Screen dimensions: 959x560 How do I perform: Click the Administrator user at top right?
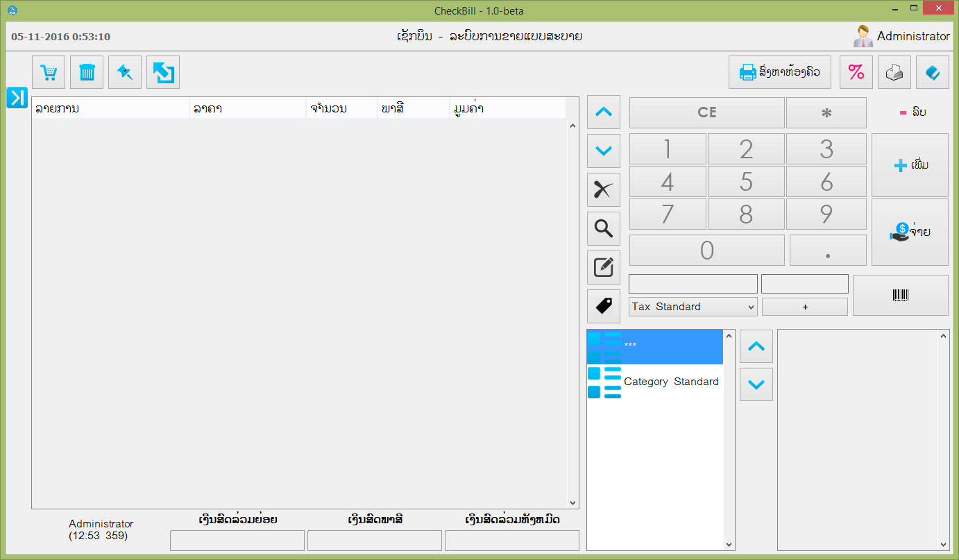coord(901,36)
